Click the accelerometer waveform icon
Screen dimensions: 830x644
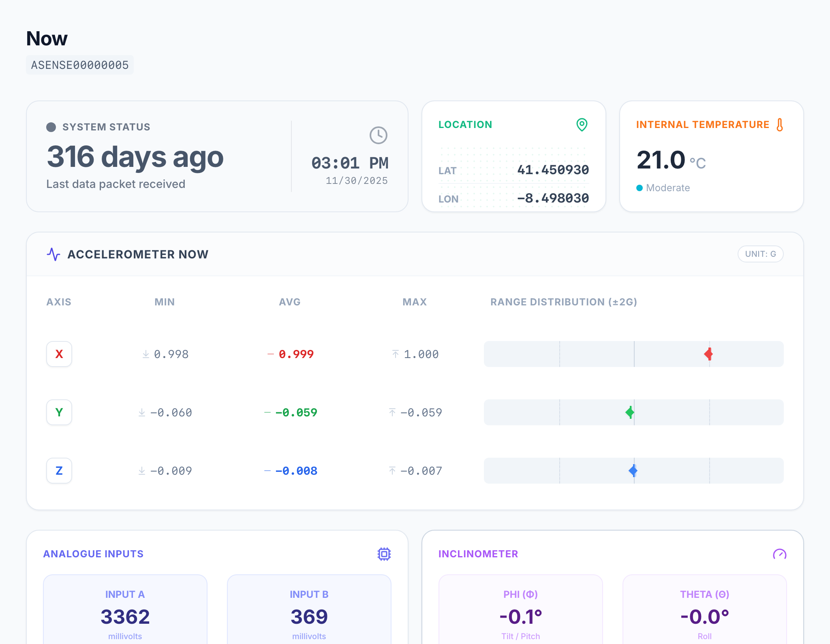pyautogui.click(x=53, y=254)
